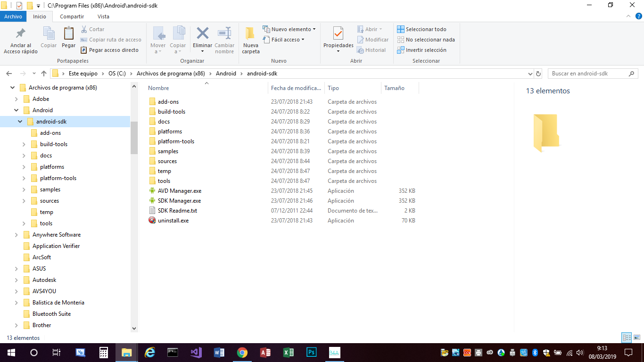Viewport: 644px width, 362px height.
Task: Select Anywhere Software in the tree
Action: tap(57, 235)
